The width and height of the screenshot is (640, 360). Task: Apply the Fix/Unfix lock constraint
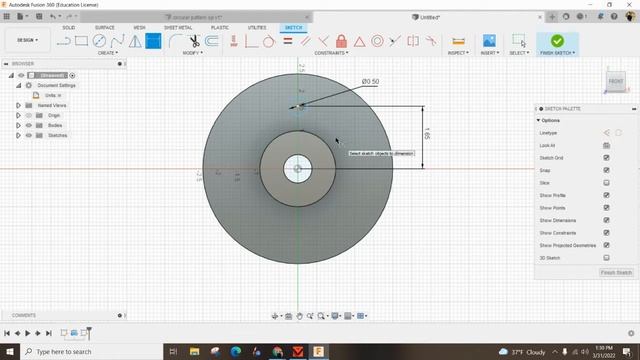pos(341,41)
